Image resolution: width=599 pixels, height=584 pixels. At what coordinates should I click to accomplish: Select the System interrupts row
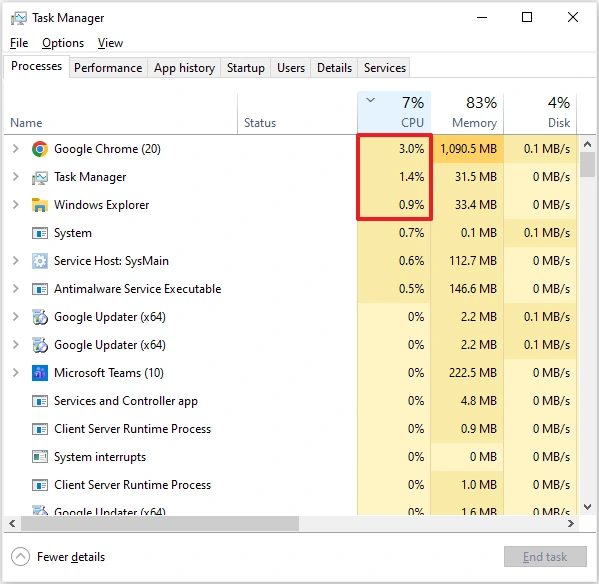pyautogui.click(x=290, y=457)
